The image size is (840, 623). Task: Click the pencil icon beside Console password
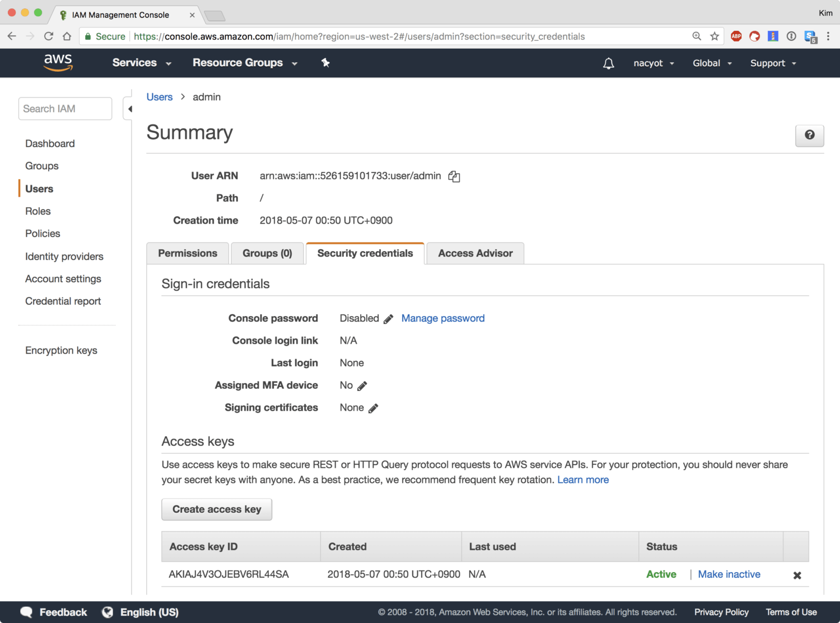point(388,319)
